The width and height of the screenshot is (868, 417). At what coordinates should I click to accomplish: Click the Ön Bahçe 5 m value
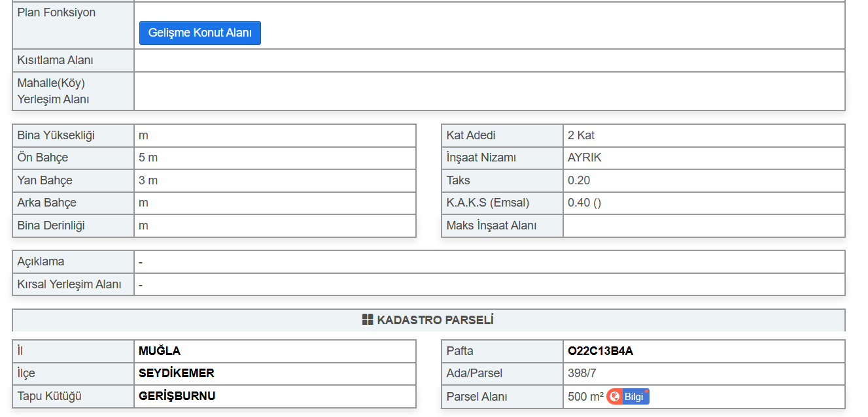[148, 158]
